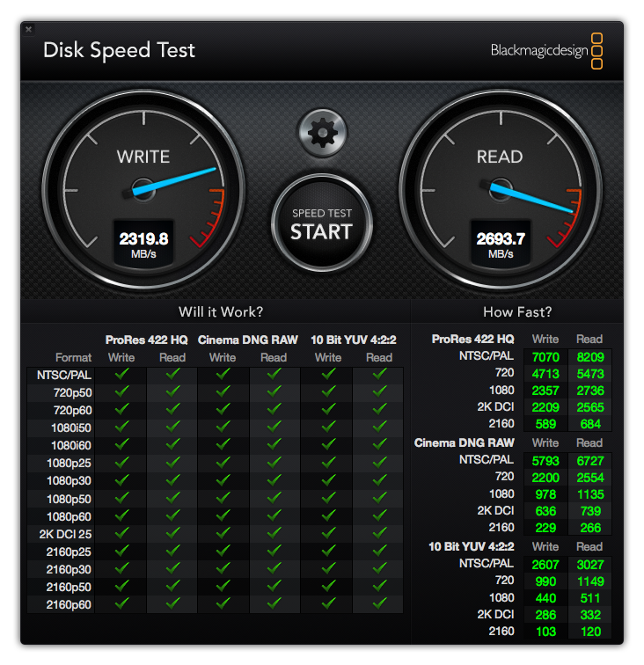Screen dimensions: 644x665
Task: Click the ProRes 422 HQ Write checkmark for 1080p30
Action: (121, 480)
